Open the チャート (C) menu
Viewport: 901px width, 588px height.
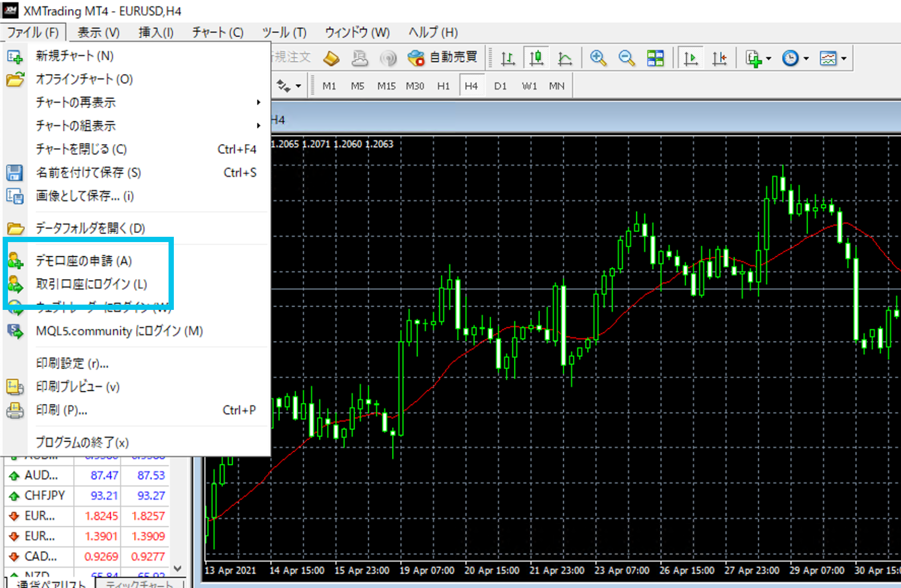point(217,32)
